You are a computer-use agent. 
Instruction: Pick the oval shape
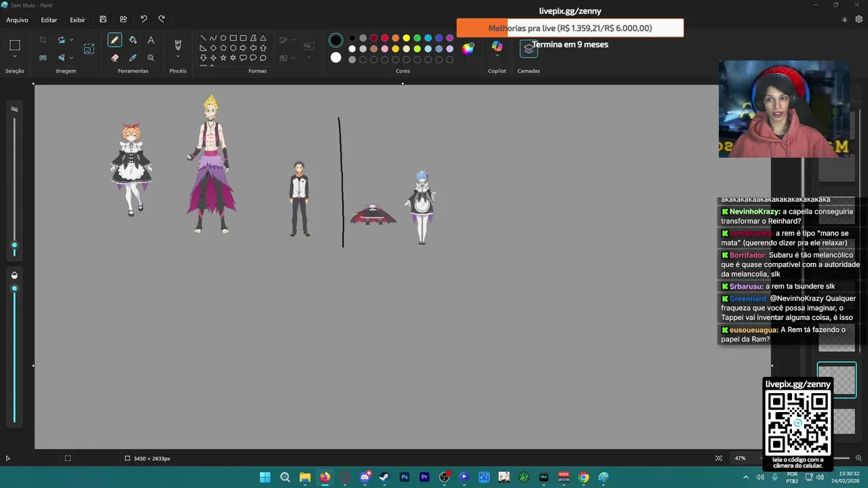(x=223, y=38)
